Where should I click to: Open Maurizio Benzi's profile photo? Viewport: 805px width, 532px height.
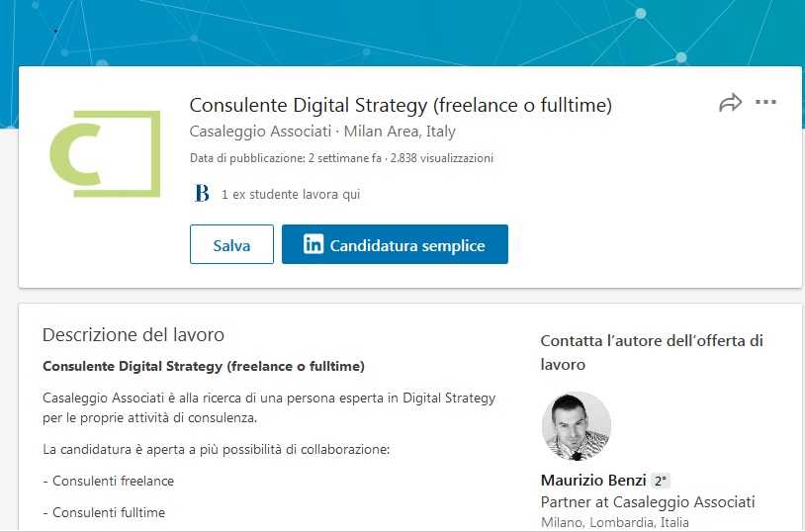tap(577, 426)
